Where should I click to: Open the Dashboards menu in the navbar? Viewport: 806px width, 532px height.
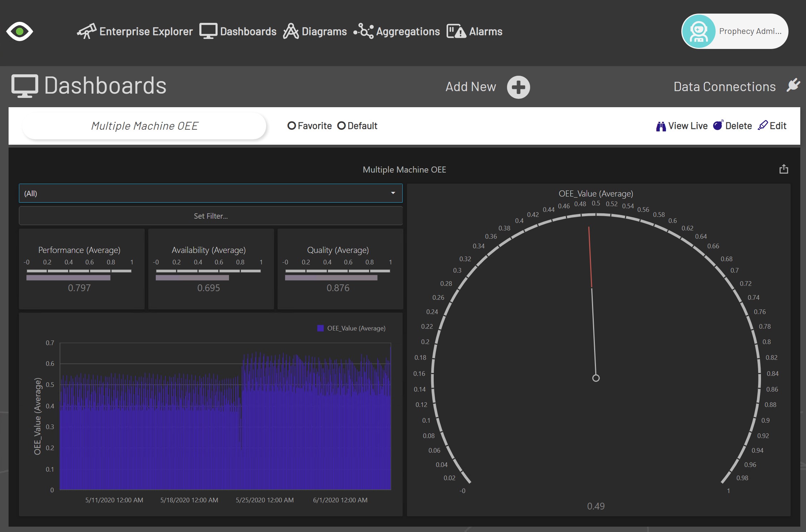click(238, 31)
